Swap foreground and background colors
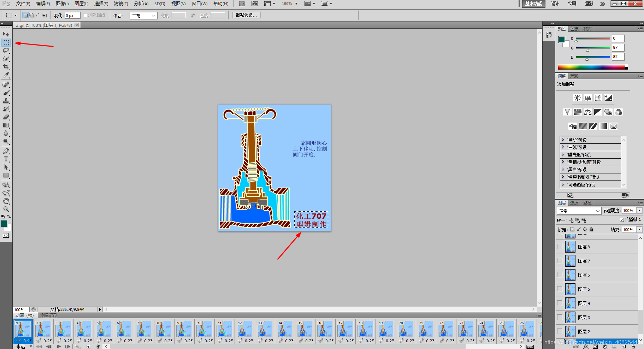644x349 pixels. pos(9,216)
